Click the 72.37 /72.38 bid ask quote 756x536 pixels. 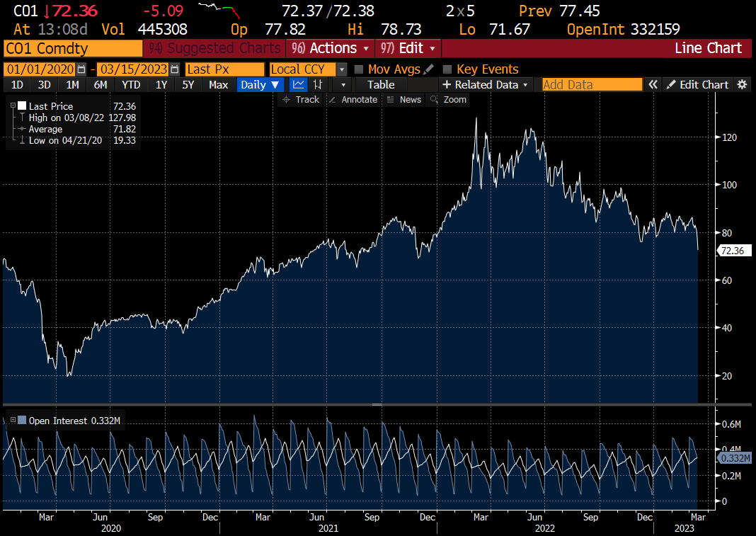point(328,11)
